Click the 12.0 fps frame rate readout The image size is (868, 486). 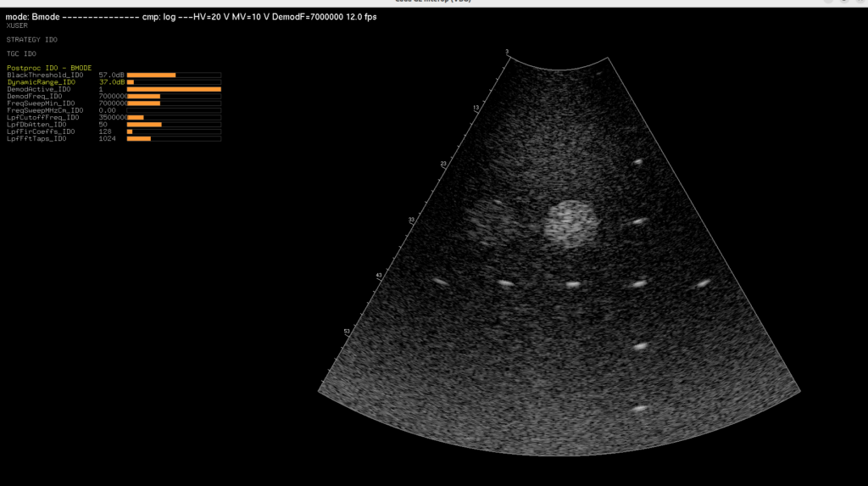coord(361,17)
